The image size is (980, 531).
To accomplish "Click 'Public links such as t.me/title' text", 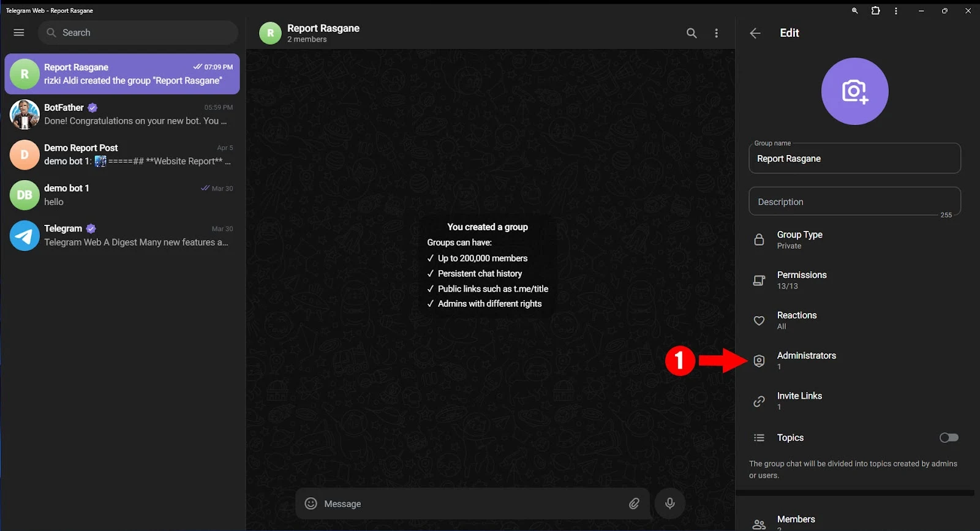I will 493,289.
